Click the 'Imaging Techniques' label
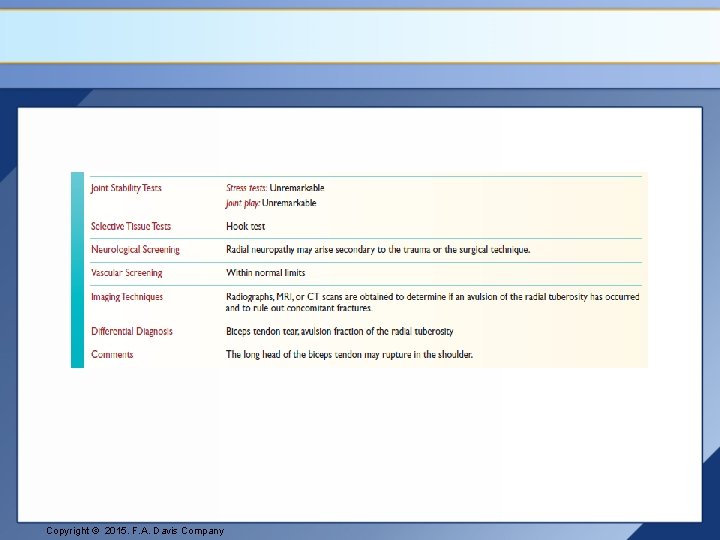The width and height of the screenshot is (720, 540). (127, 297)
